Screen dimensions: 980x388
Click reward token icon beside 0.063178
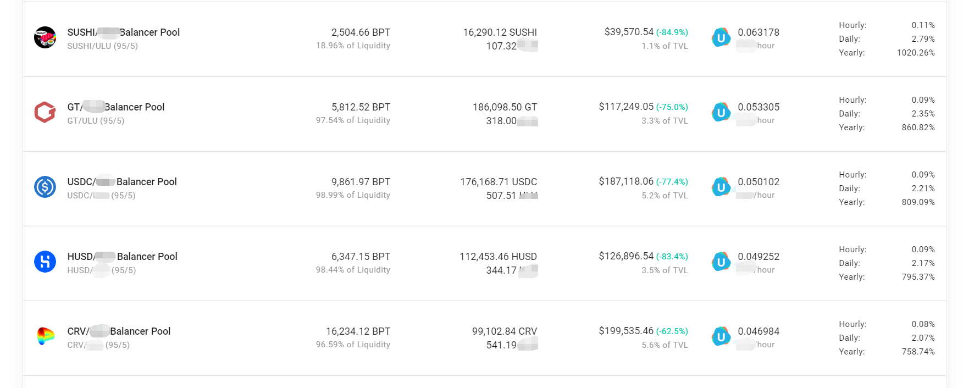(x=721, y=37)
